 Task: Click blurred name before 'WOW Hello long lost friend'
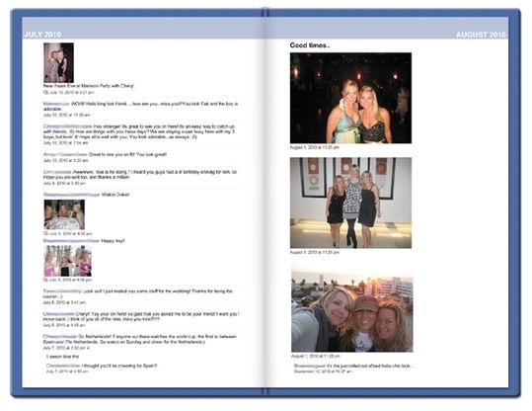pyautogui.click(x=56, y=104)
